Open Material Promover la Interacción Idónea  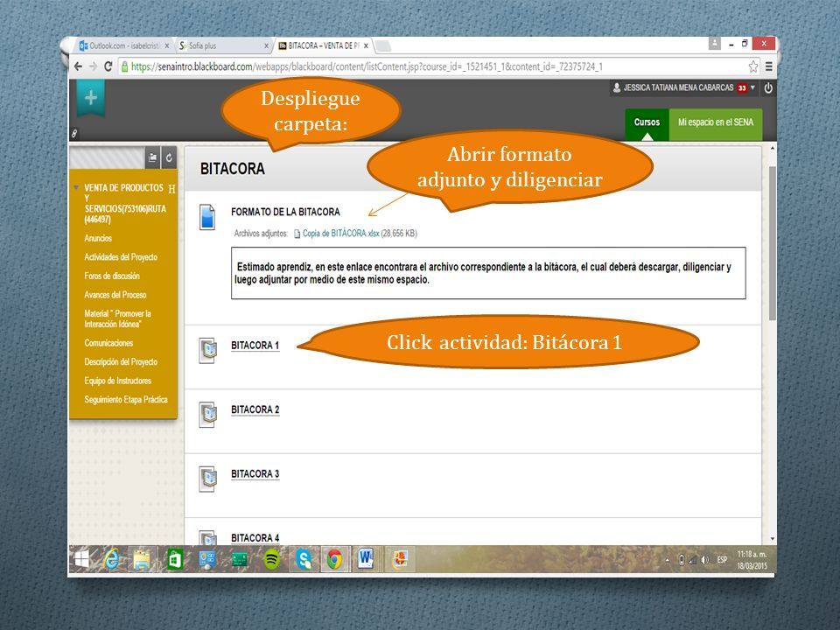(x=118, y=318)
